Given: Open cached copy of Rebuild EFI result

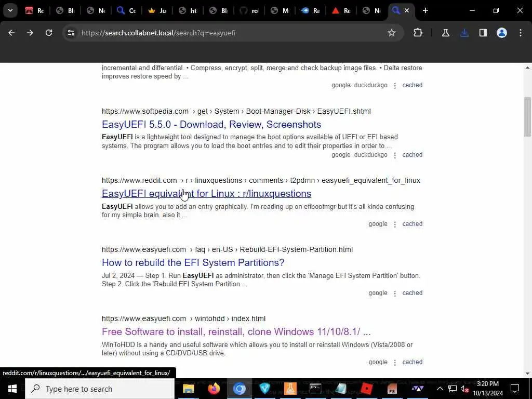Looking at the screenshot, I should 412,293.
